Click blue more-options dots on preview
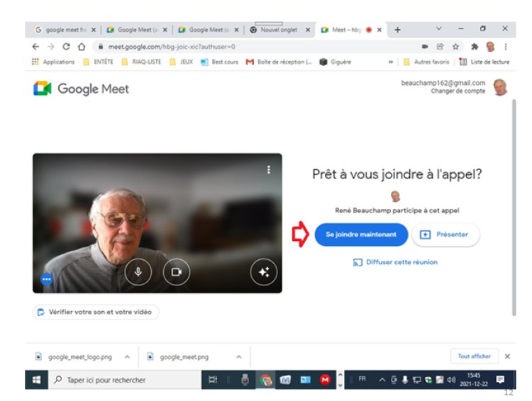The height and width of the screenshot is (401, 532). 47,279
